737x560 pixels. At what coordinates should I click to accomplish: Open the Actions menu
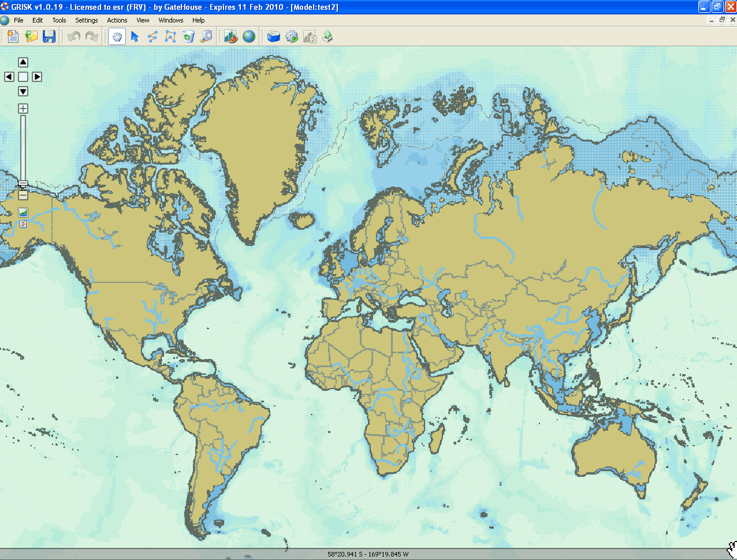pyautogui.click(x=117, y=20)
